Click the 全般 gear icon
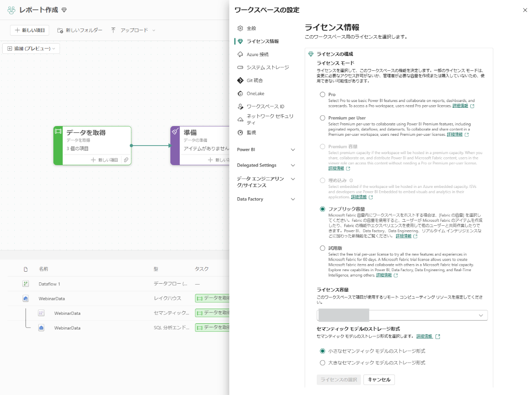The image size is (532, 395). pyautogui.click(x=240, y=28)
